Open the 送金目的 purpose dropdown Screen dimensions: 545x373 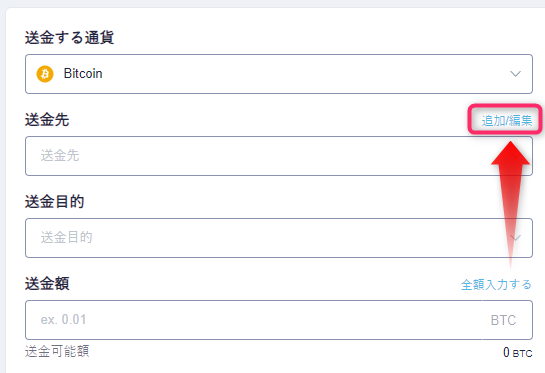279,238
